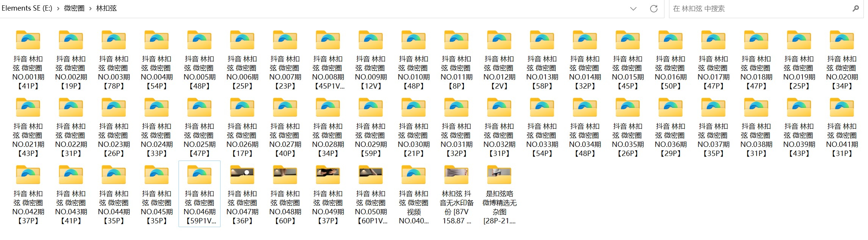
Task: Select the label ending NO.028期【34P】
Action: pos(328,140)
